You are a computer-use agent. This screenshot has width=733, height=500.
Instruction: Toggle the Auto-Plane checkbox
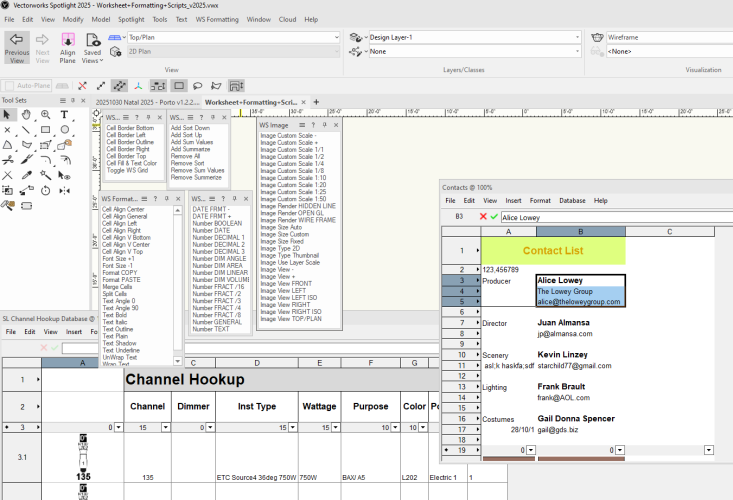click(x=10, y=86)
